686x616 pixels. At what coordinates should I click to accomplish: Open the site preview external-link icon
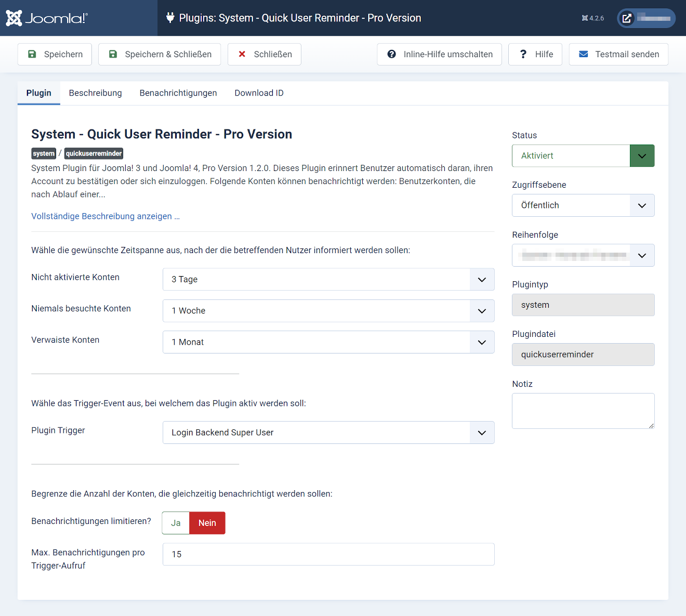(x=627, y=18)
